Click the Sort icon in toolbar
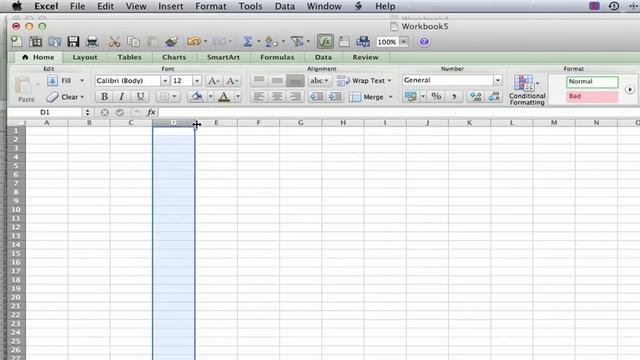 pyautogui.click(x=271, y=41)
